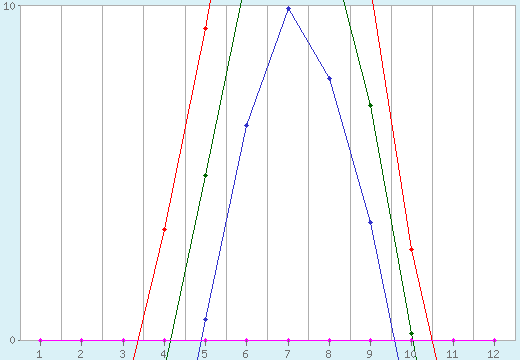
Task: Select the green data marker at x=9
Action: [370, 106]
